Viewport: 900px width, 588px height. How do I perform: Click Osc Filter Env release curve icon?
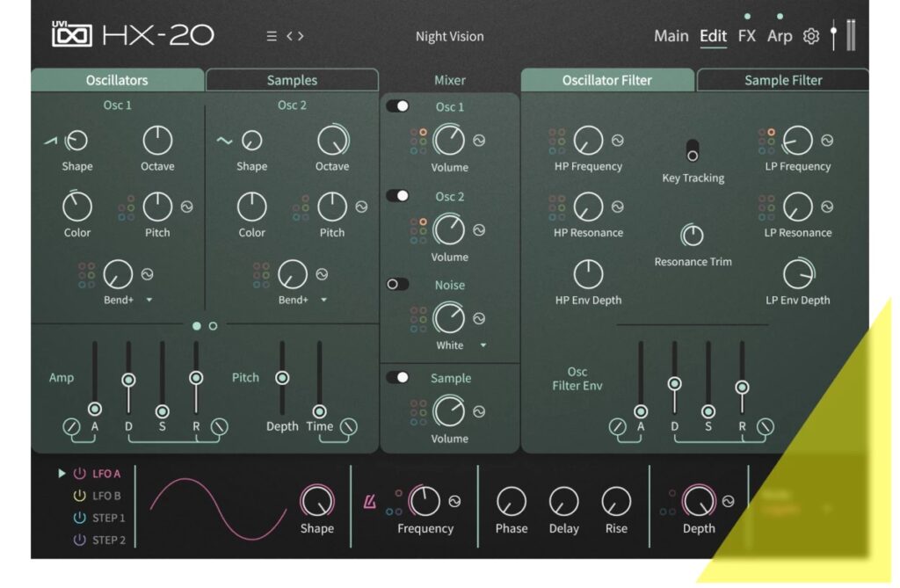(x=766, y=426)
